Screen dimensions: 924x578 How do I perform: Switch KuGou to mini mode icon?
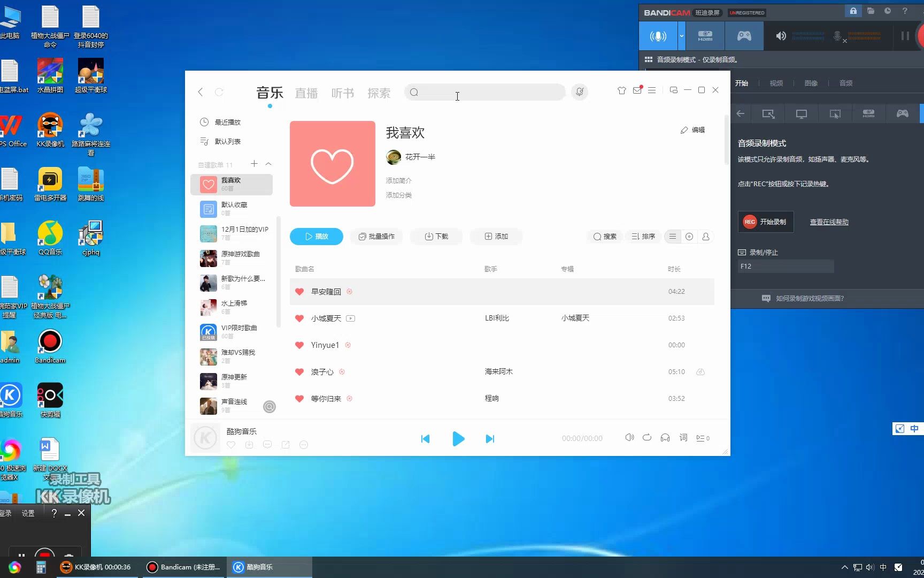673,90
